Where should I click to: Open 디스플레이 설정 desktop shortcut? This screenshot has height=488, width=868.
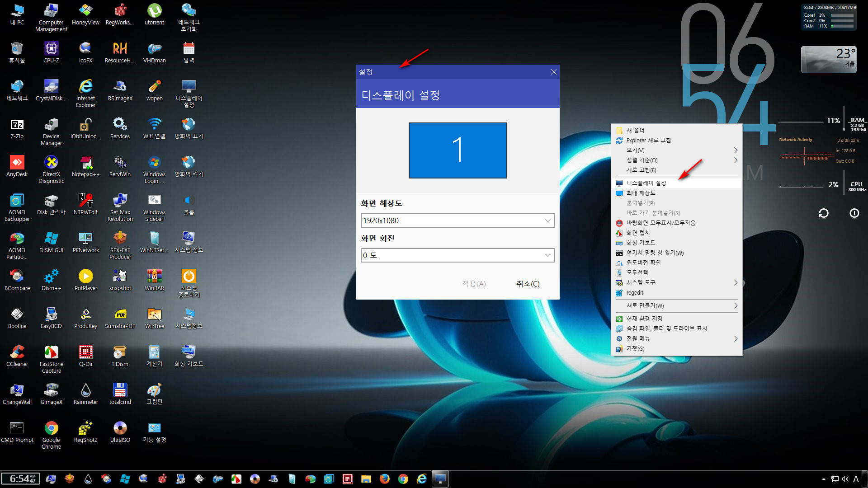tap(189, 94)
